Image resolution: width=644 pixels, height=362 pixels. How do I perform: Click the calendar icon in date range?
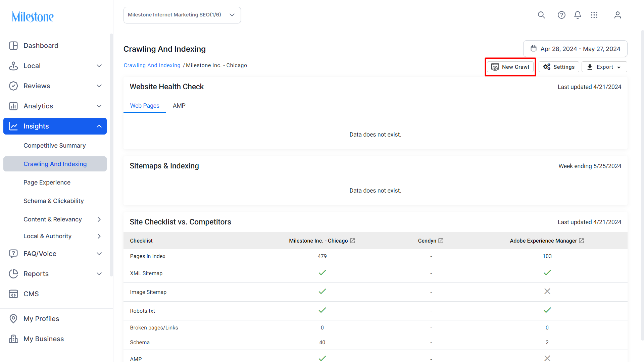[534, 49]
